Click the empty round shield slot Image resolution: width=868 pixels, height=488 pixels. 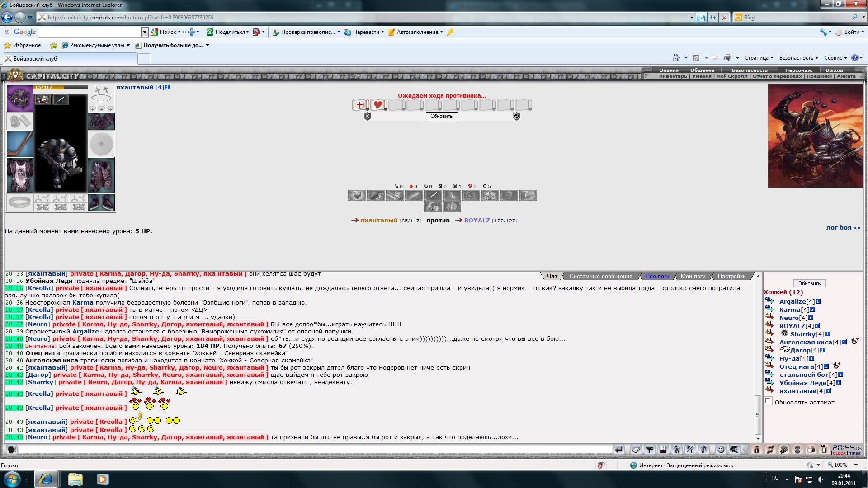tap(102, 144)
